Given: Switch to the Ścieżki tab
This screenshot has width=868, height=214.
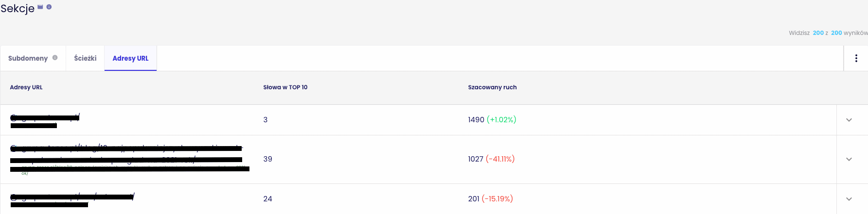Looking at the screenshot, I should 85,58.
